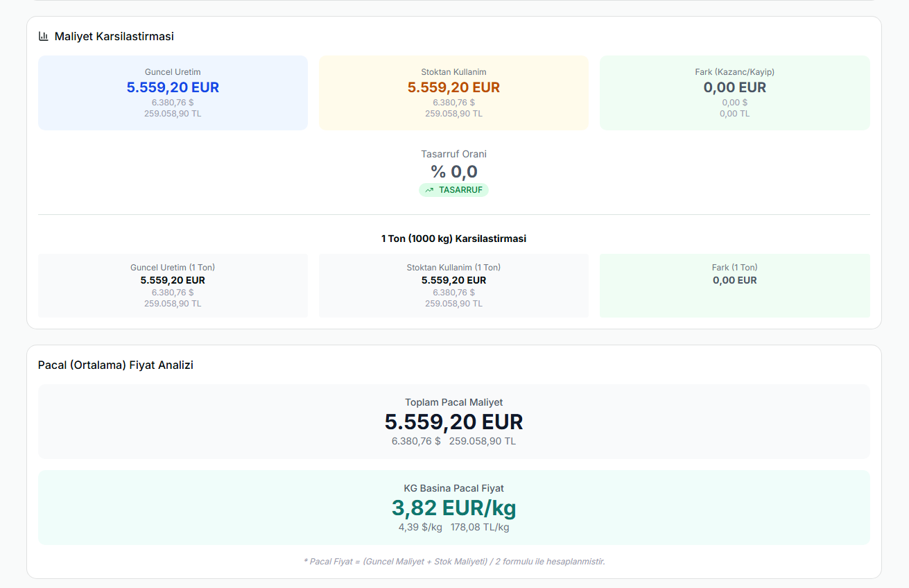Select the 178,08 TL/kg conversion text
This screenshot has height=588, width=909.
tap(480, 528)
